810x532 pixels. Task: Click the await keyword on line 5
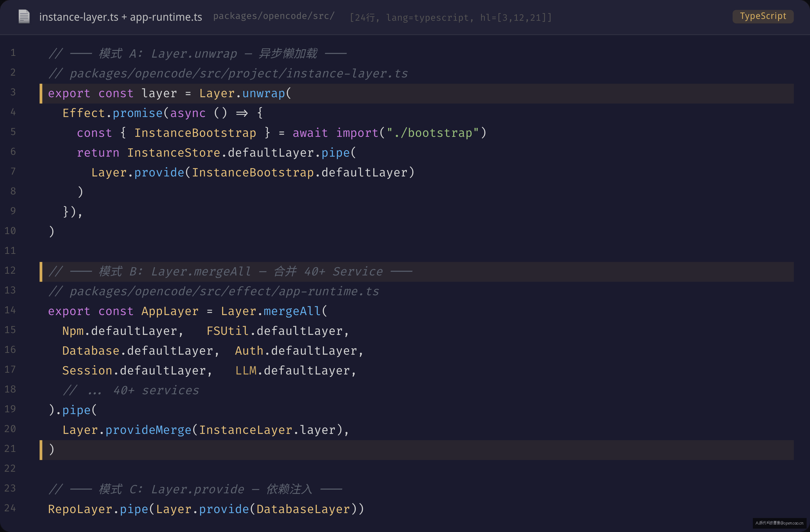point(310,133)
